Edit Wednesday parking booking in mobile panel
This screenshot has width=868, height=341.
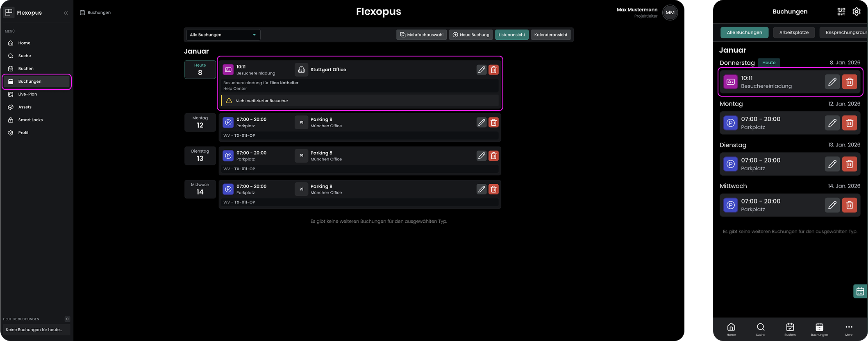pos(832,205)
